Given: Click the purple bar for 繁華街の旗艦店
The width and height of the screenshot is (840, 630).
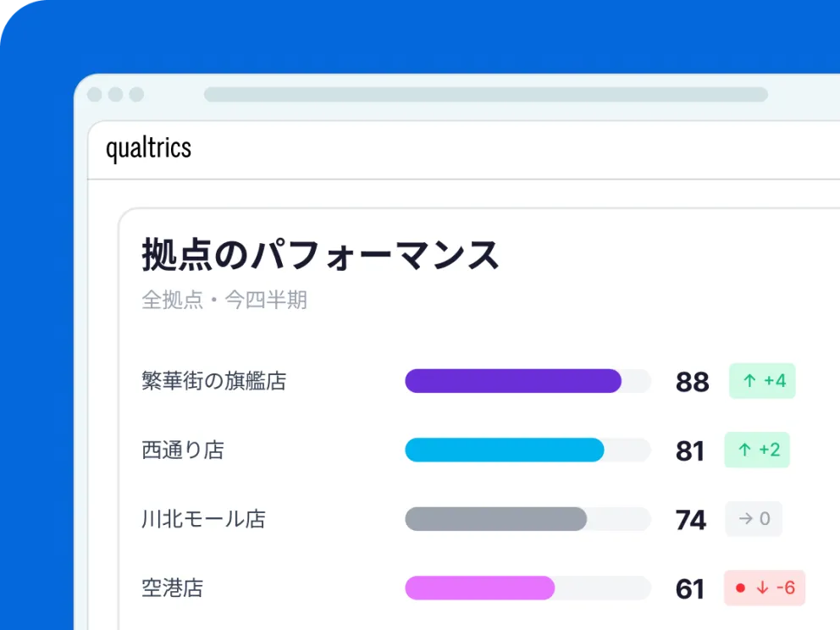Looking at the screenshot, I should click(x=513, y=381).
